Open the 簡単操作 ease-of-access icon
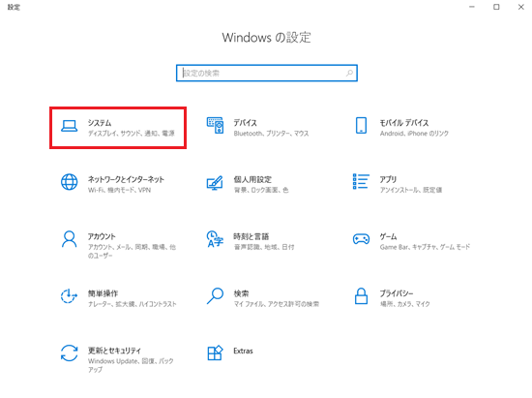The height and width of the screenshot is (398, 532). click(x=70, y=296)
